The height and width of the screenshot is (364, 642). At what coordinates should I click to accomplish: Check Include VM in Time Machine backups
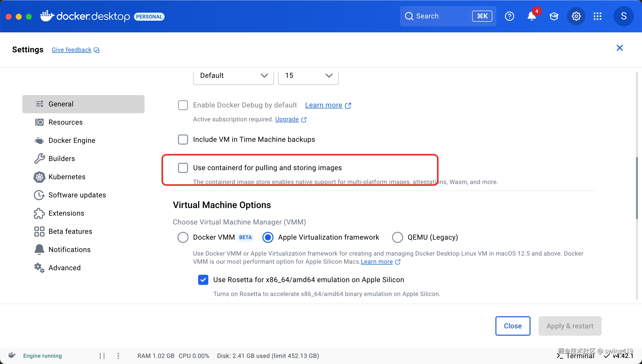[x=183, y=140]
